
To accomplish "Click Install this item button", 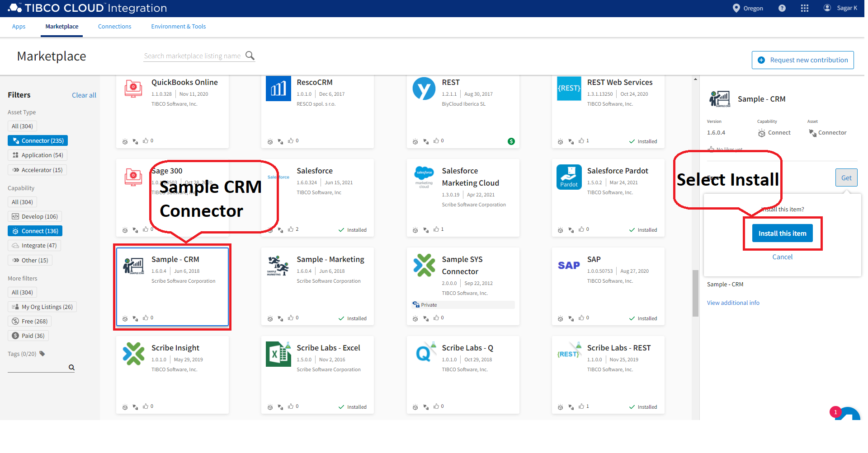I will click(782, 233).
